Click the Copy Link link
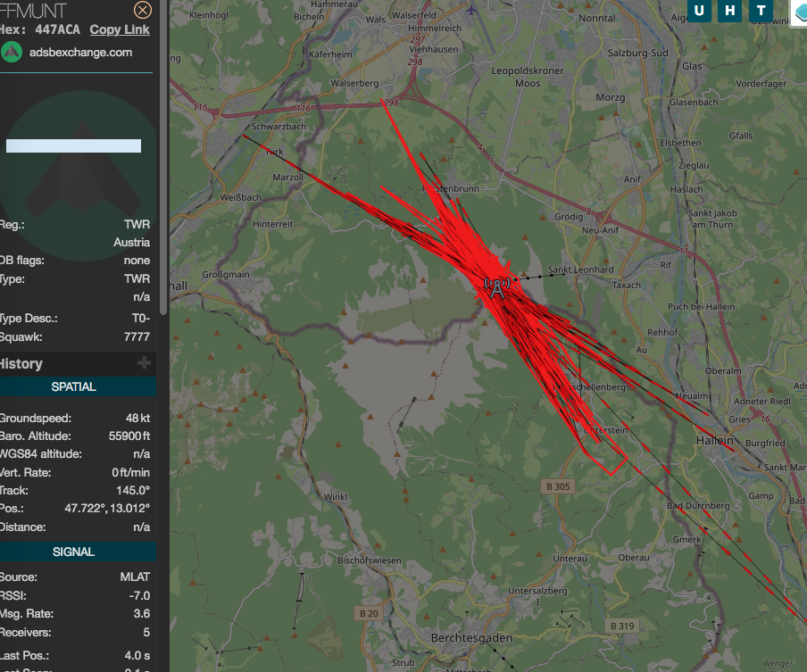 120,29
